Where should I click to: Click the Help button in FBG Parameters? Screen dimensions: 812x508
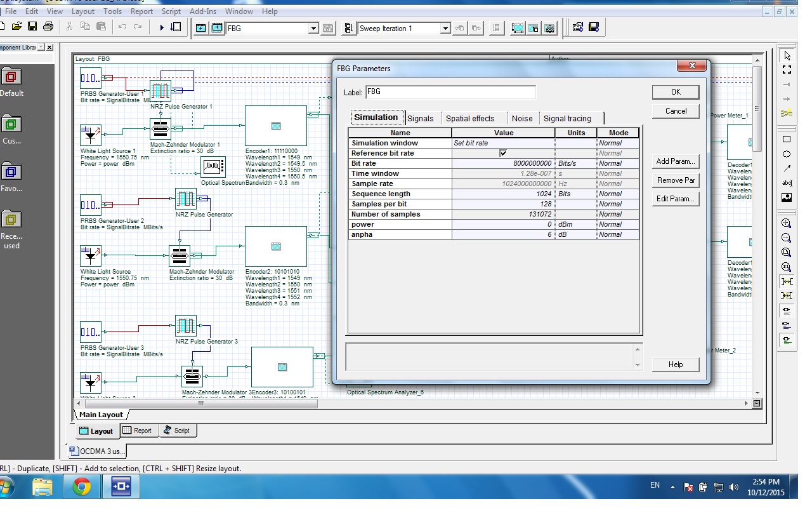point(676,364)
